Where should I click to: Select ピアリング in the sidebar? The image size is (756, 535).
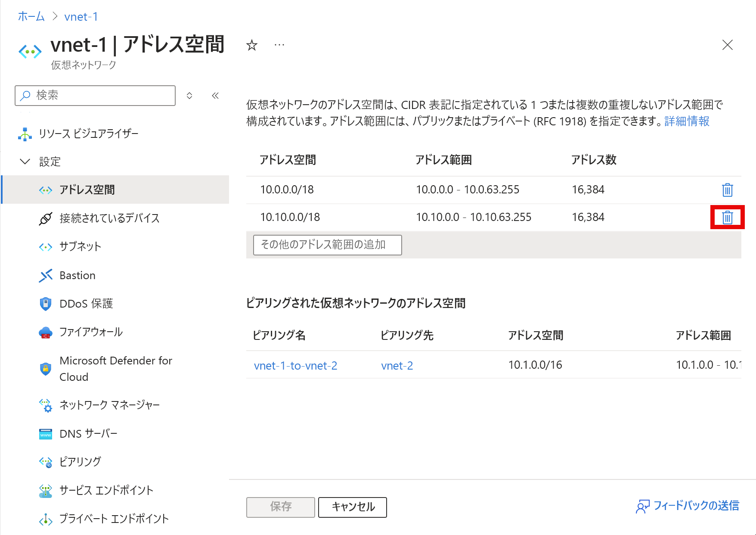[x=80, y=461]
